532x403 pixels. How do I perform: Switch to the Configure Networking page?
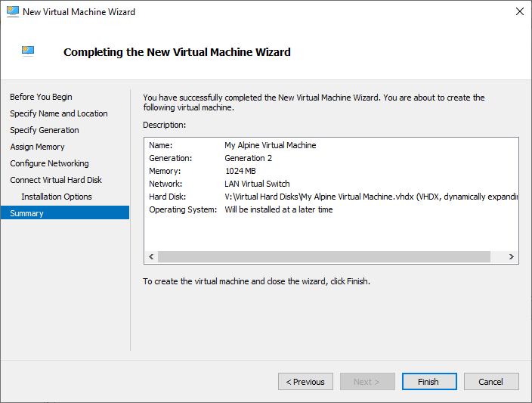(49, 163)
